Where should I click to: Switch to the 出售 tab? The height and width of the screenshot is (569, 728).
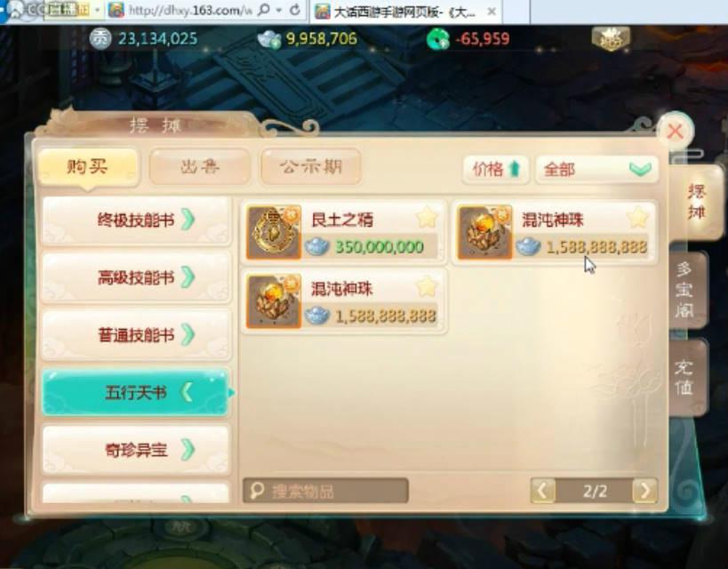200,166
